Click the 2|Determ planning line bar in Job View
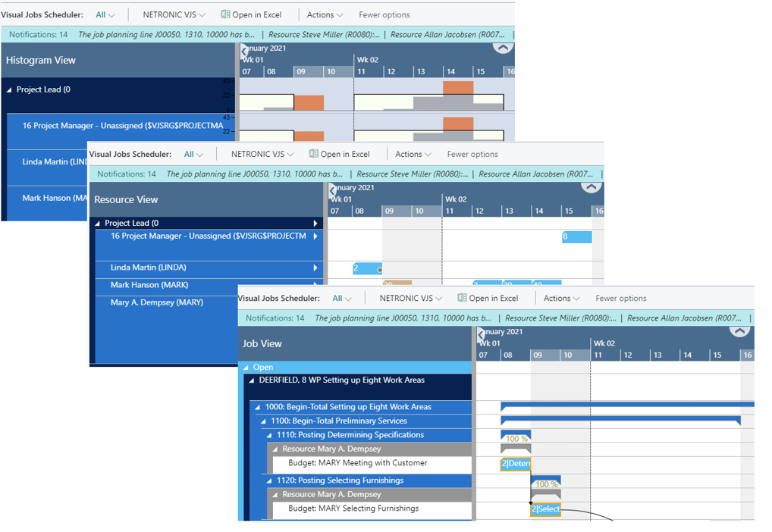This screenshot has width=772, height=532. 516,464
